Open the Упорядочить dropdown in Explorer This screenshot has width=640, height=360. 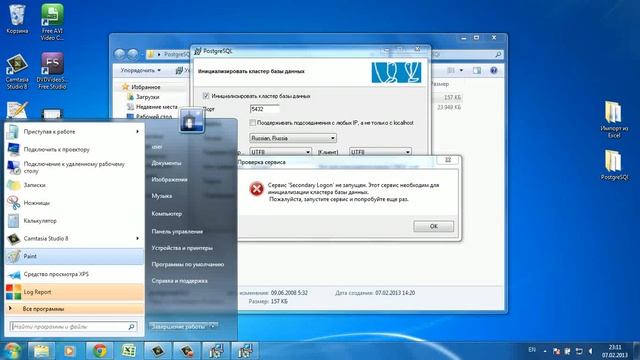(x=140, y=71)
